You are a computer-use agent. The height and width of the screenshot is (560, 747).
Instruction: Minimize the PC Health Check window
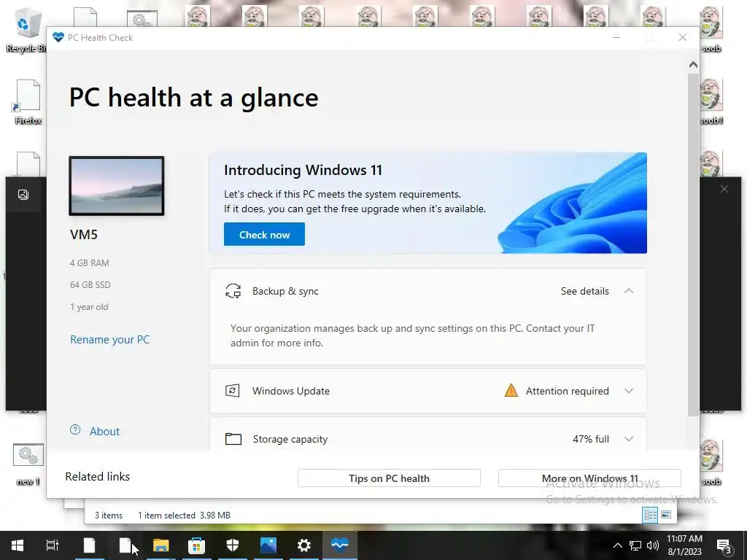pos(616,38)
